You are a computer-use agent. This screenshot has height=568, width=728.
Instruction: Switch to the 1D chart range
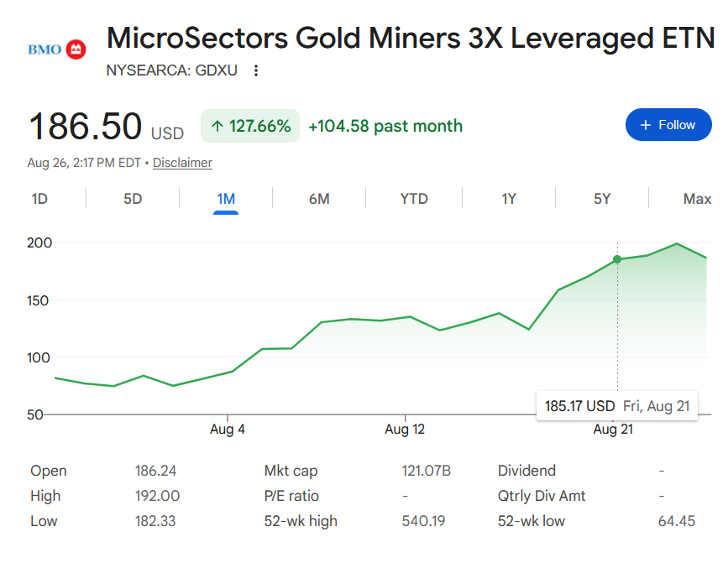pyautogui.click(x=39, y=199)
